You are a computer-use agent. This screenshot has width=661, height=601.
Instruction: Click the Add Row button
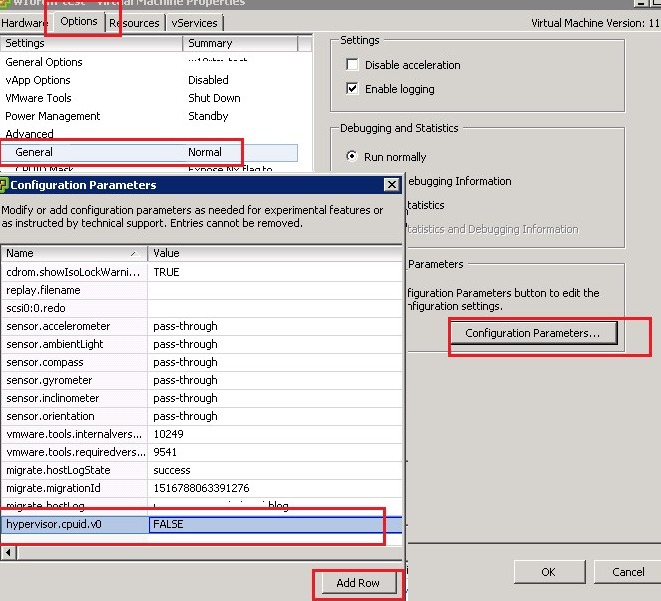358,583
